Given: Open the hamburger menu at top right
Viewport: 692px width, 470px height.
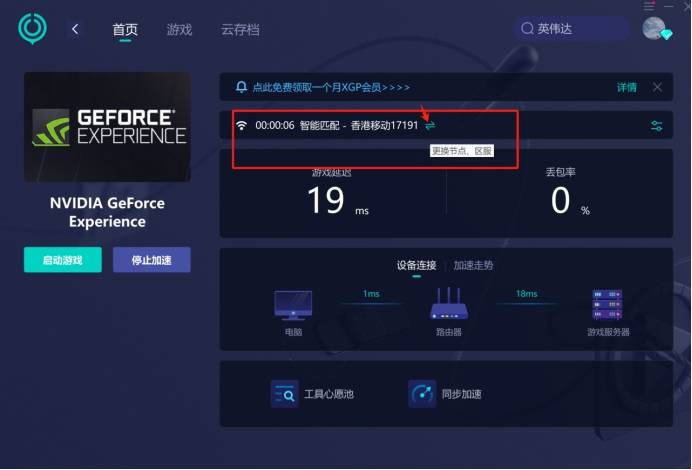Looking at the screenshot, I should pyautogui.click(x=650, y=6).
